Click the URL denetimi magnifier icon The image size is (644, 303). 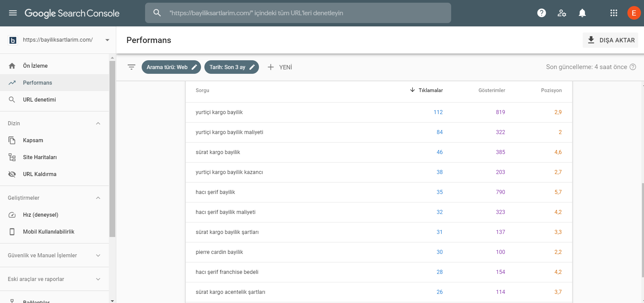click(12, 100)
